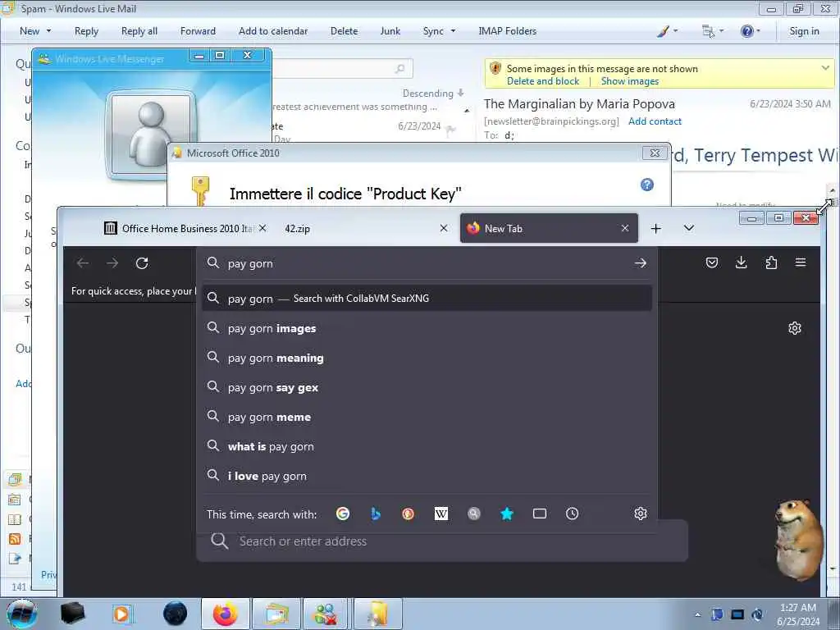The height and width of the screenshot is (630, 840).
Task: Open Office product key help icon
Action: pyautogui.click(x=647, y=185)
